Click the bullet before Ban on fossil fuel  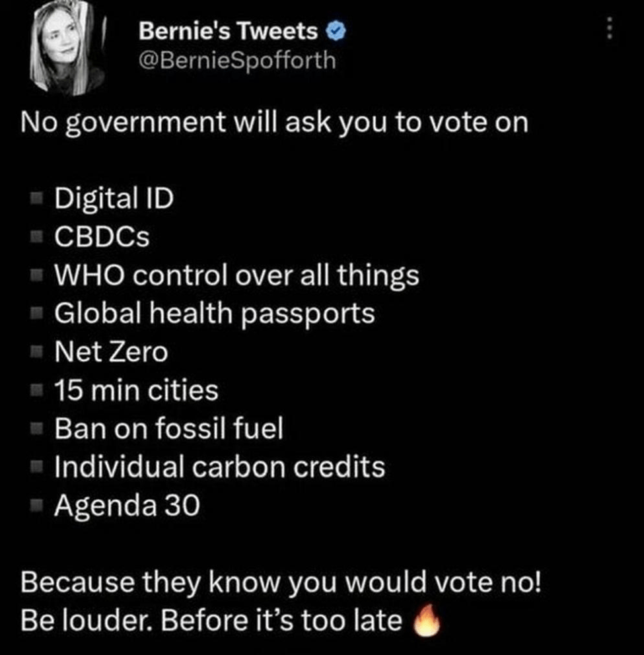pyautogui.click(x=36, y=429)
